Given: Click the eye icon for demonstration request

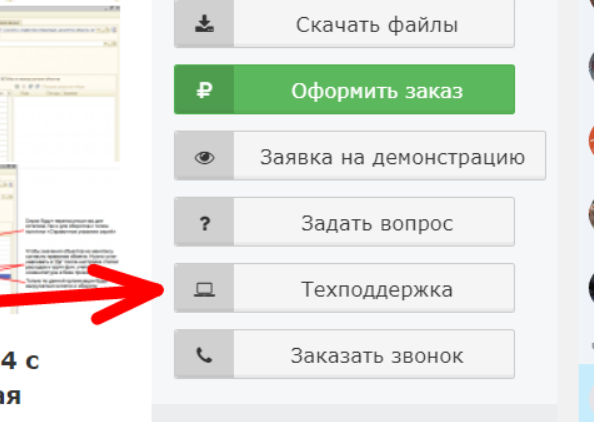Looking at the screenshot, I should pyautogui.click(x=204, y=157).
